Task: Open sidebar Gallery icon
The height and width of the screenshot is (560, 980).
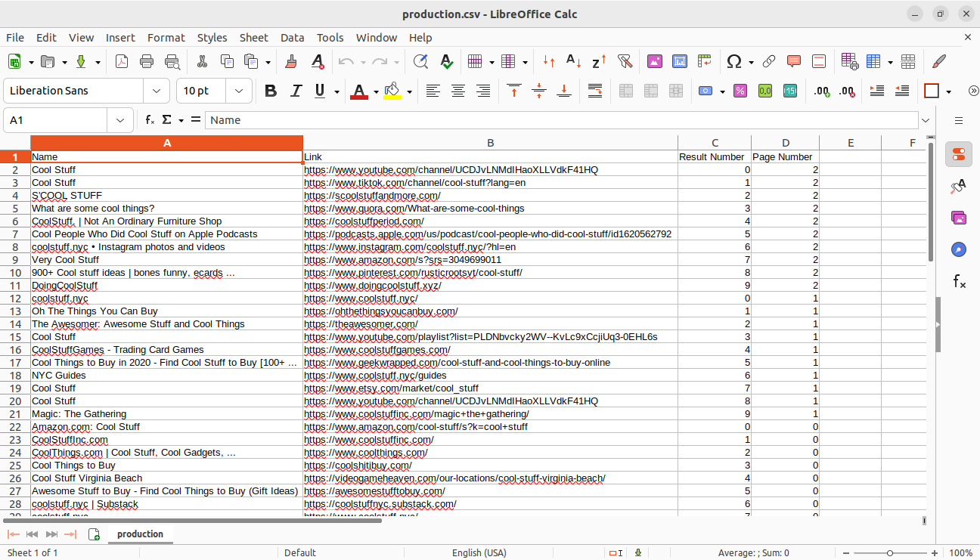Action: [x=959, y=218]
